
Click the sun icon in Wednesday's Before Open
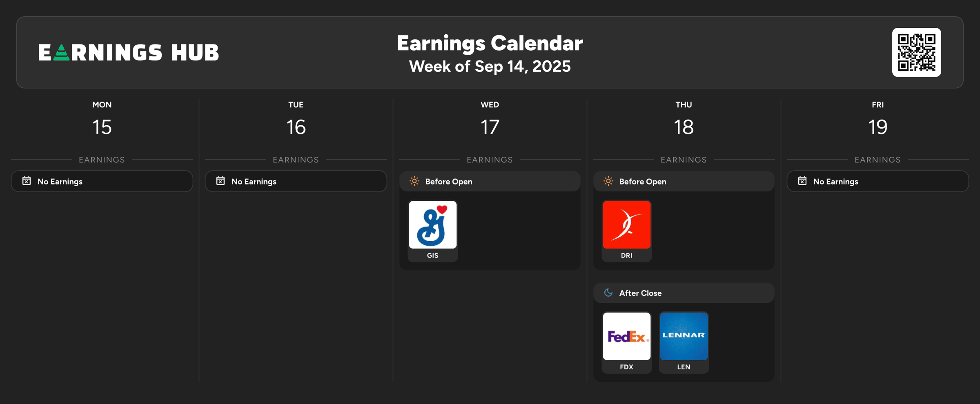click(x=414, y=181)
